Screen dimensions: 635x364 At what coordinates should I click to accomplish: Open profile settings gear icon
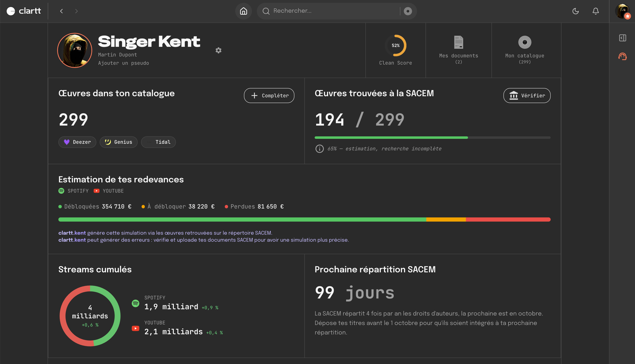[x=218, y=50]
